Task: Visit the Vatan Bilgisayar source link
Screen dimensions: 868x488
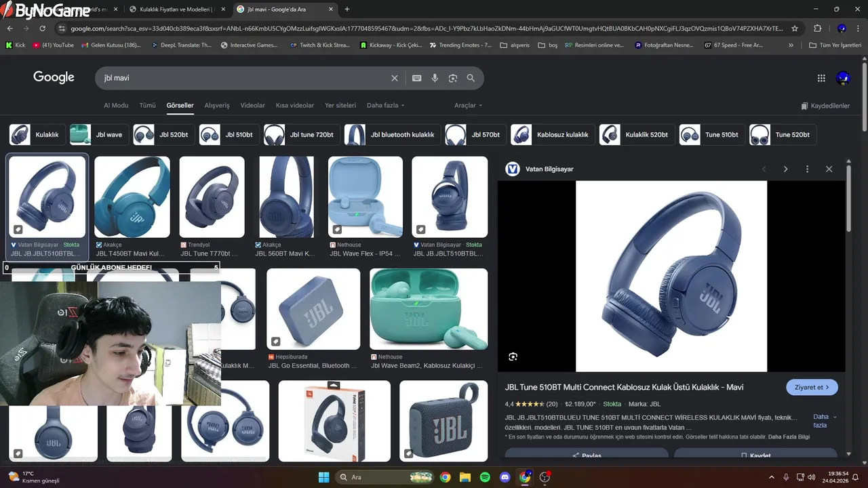Action: pyautogui.click(x=540, y=169)
